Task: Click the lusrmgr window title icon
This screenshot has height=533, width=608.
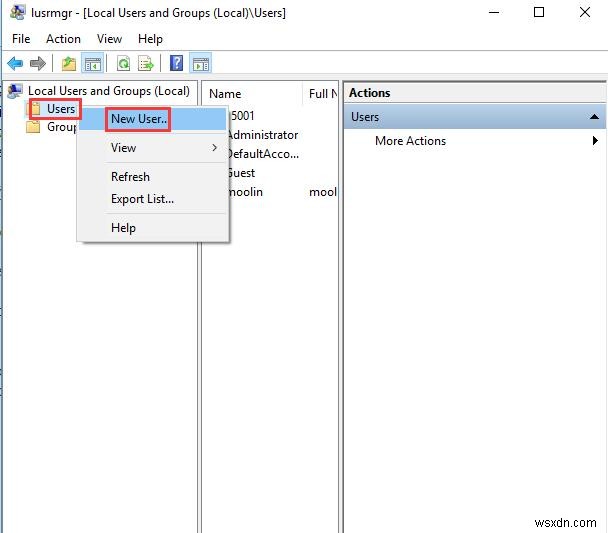Action: [17, 12]
